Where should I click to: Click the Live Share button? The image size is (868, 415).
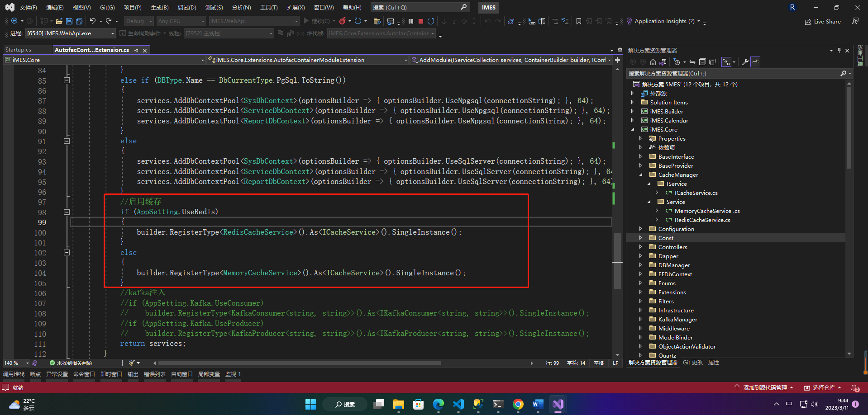click(823, 21)
